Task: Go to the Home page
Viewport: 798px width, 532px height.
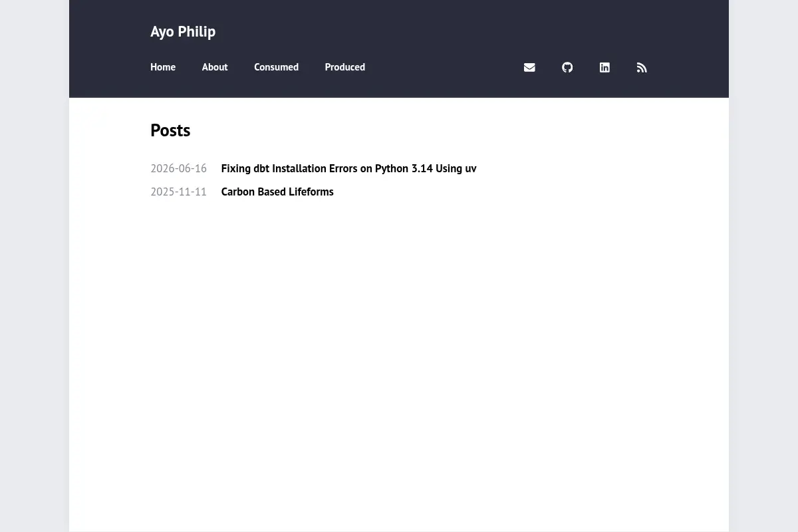Action: (x=163, y=67)
